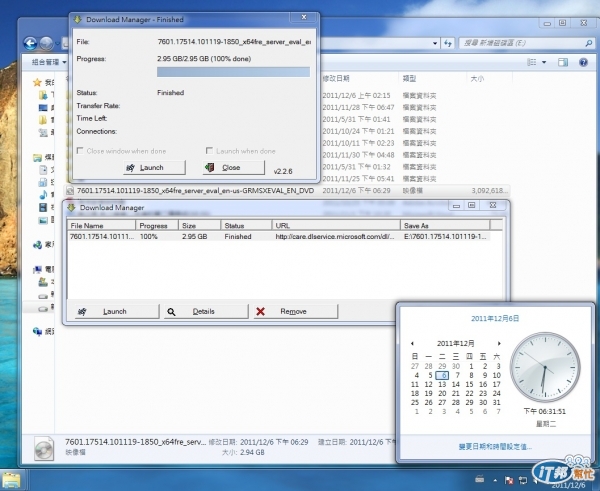Click the URL column header
600x491 pixels.
point(336,225)
